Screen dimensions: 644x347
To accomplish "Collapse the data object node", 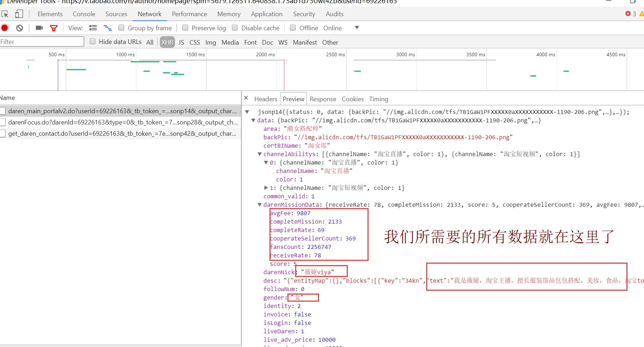I will (253, 120).
